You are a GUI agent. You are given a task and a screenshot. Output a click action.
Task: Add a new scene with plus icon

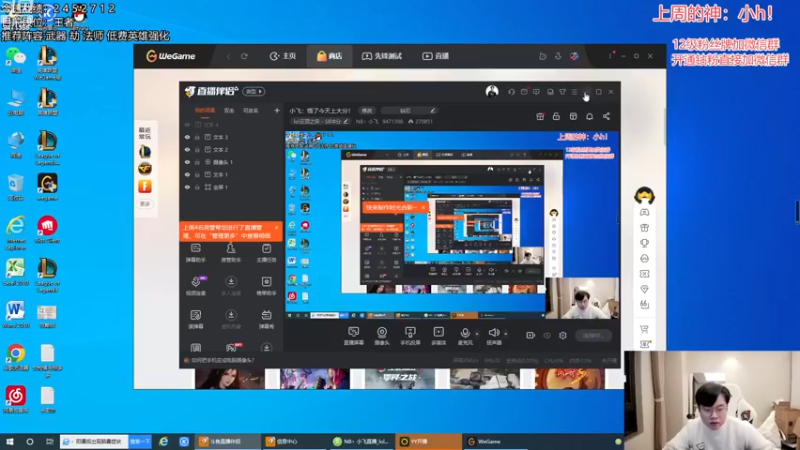(277, 110)
